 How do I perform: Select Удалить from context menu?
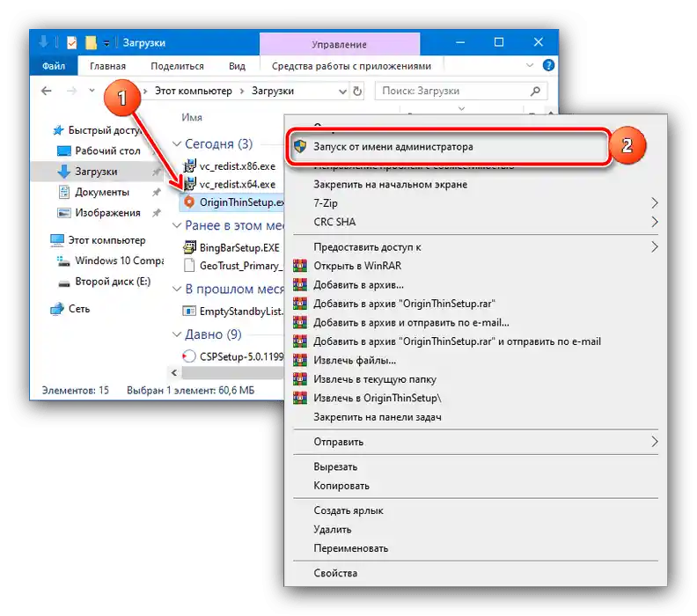click(x=475, y=530)
